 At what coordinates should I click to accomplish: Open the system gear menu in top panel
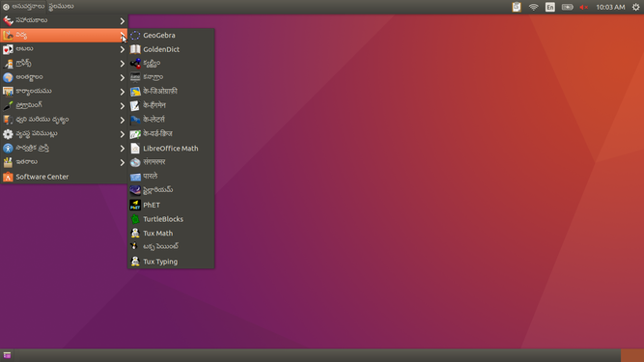pos(635,7)
